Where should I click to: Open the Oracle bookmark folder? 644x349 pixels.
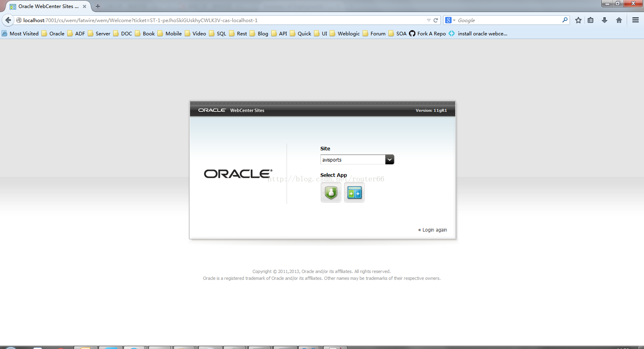click(53, 33)
